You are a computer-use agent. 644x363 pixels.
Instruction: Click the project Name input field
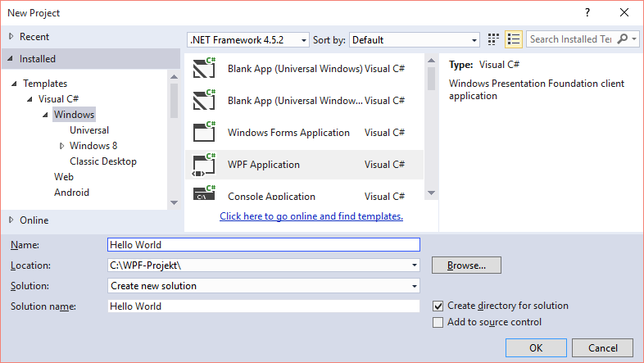[263, 245]
